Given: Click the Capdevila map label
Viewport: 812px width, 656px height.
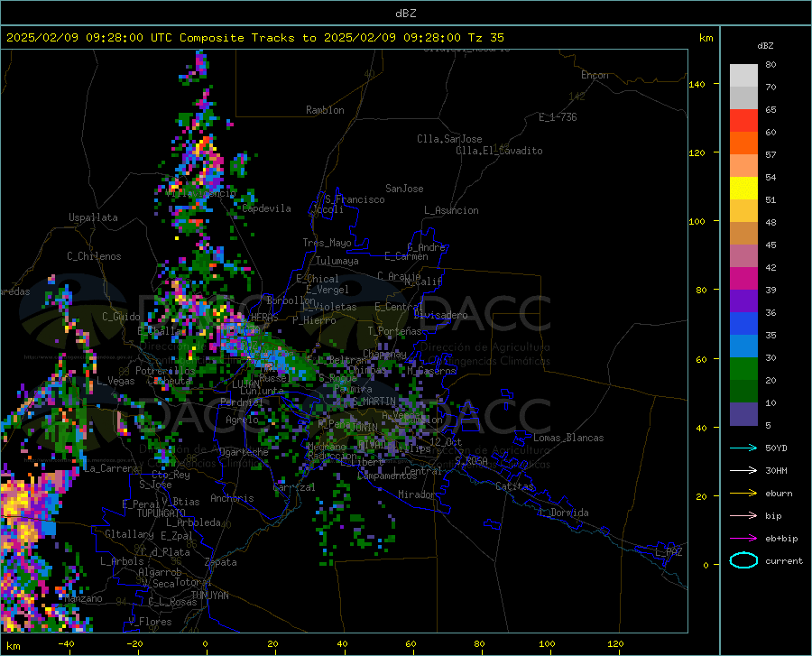Looking at the screenshot, I should click(x=266, y=208).
